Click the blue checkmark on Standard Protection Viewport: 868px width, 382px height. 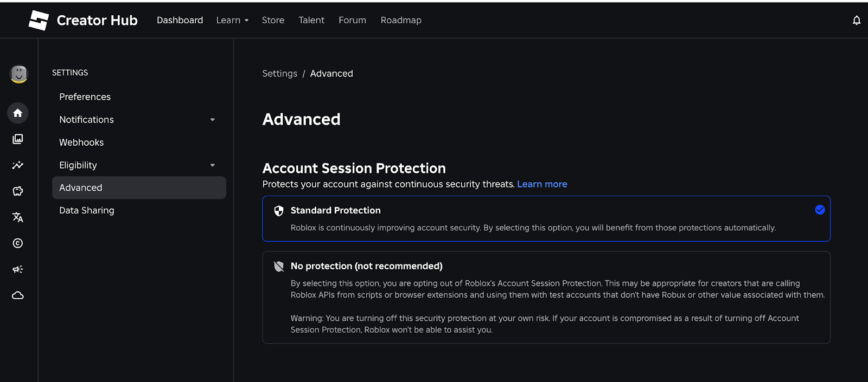[820, 210]
